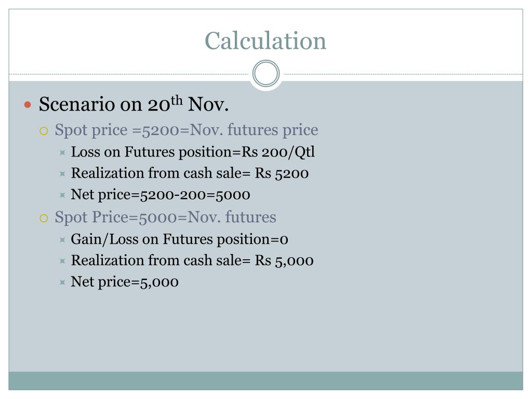
Task: Click the Calculation slide title
Action: tap(265, 41)
